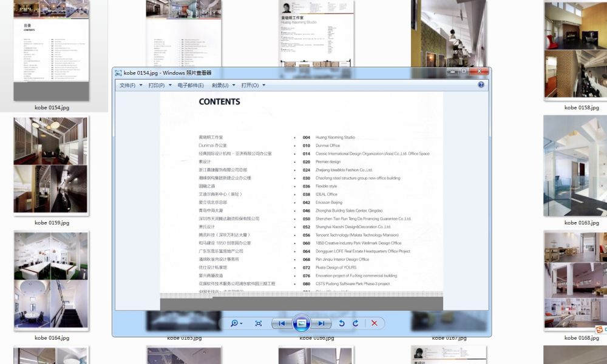Click the fit-to-window actual size button
The width and height of the screenshot is (607, 364).
[259, 323]
